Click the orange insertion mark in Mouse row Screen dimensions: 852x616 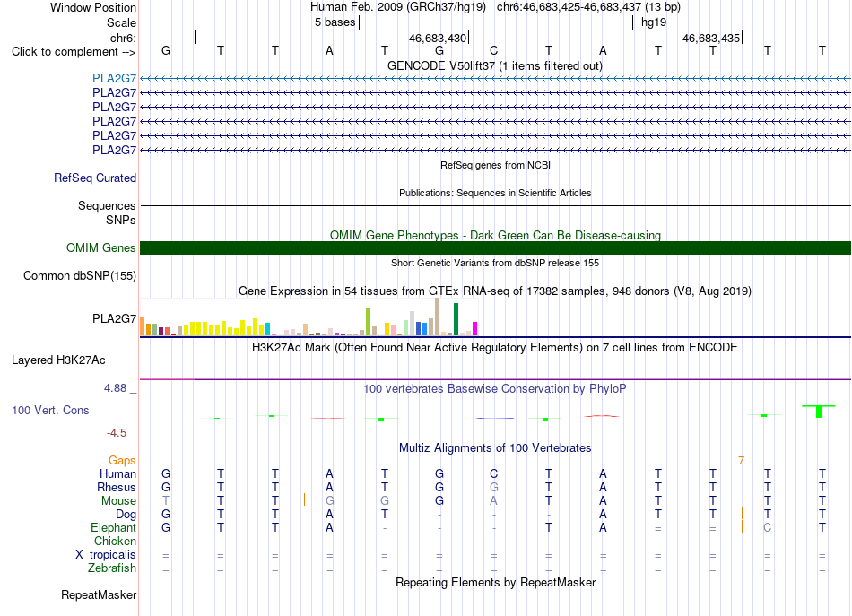click(x=304, y=499)
